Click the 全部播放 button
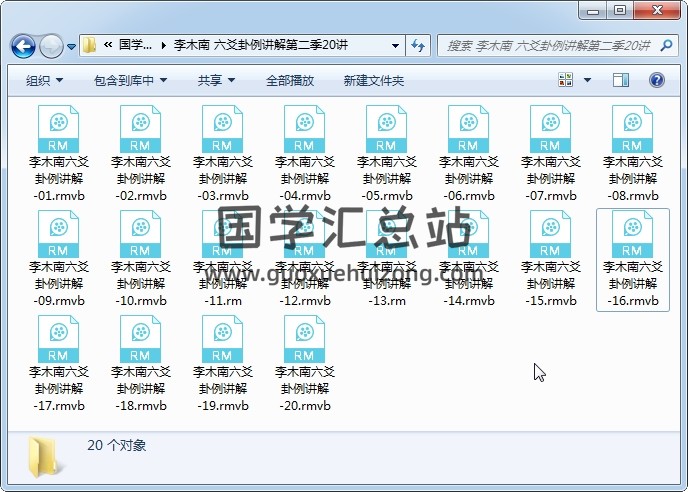 point(290,80)
